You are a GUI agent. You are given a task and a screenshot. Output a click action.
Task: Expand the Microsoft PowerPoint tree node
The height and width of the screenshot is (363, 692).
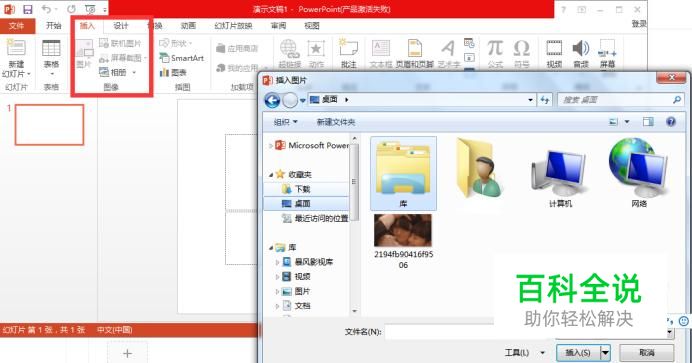pyautogui.click(x=271, y=146)
